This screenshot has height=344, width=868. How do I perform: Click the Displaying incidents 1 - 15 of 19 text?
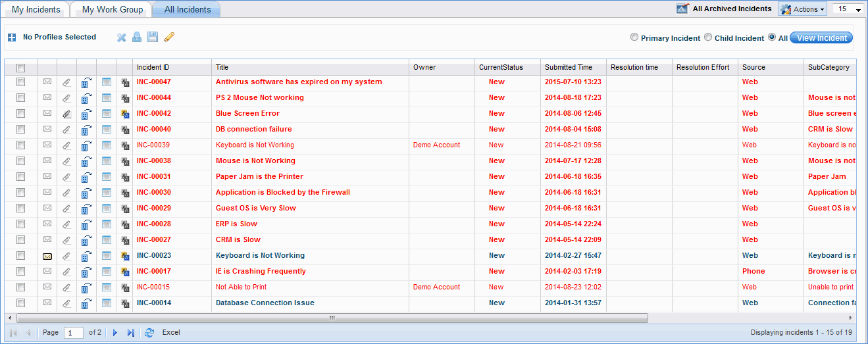tap(802, 332)
